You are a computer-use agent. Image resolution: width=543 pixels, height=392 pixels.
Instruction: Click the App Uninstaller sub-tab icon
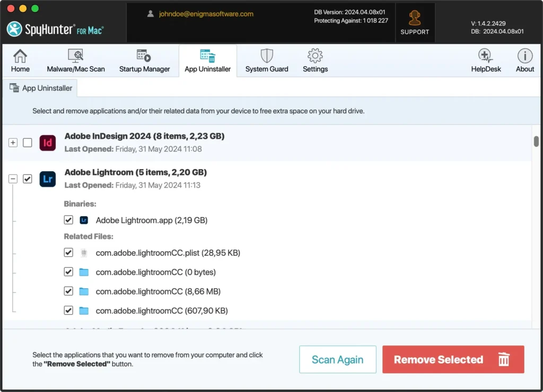(x=14, y=88)
